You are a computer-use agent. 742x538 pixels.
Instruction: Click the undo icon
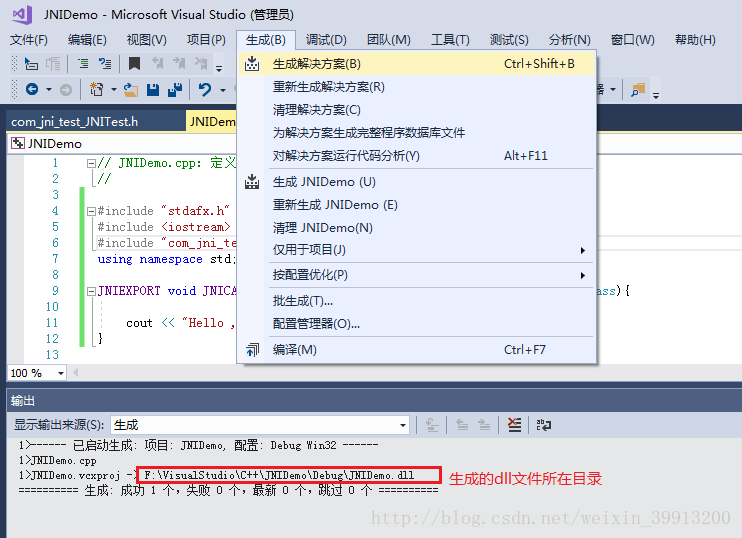click(205, 89)
